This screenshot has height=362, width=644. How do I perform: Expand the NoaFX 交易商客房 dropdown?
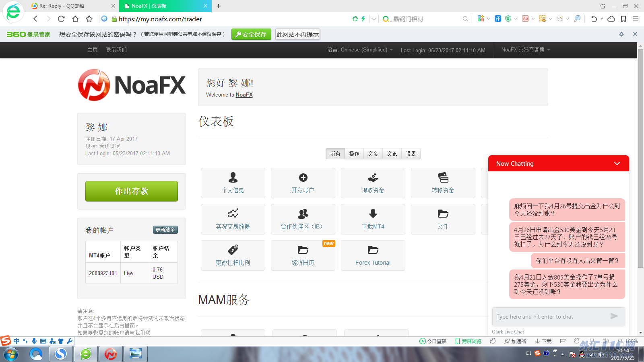point(526,50)
